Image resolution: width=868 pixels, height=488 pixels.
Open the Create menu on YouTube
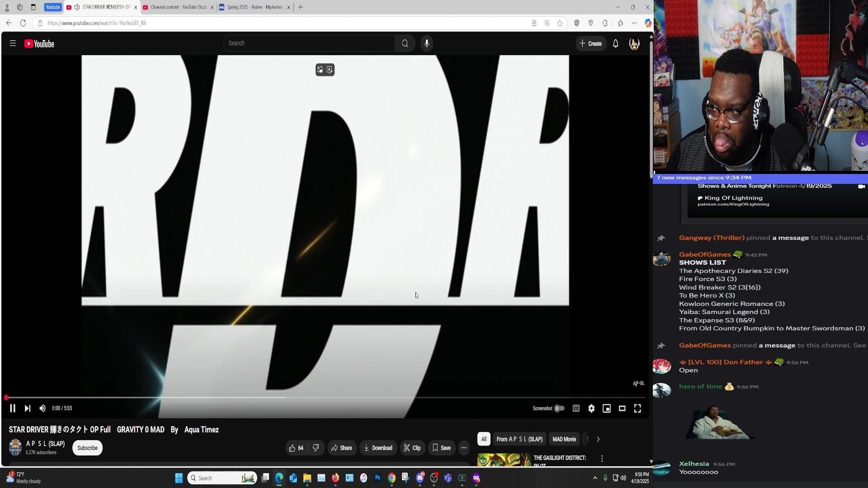coord(591,43)
